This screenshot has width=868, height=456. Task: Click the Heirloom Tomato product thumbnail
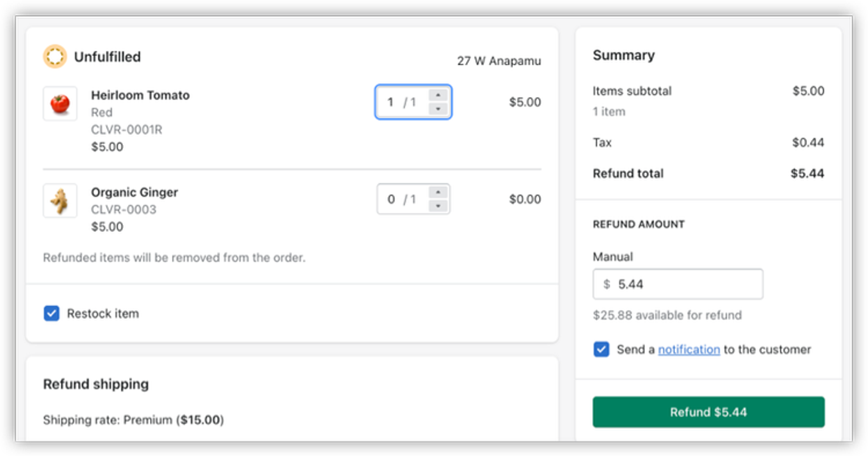(60, 104)
